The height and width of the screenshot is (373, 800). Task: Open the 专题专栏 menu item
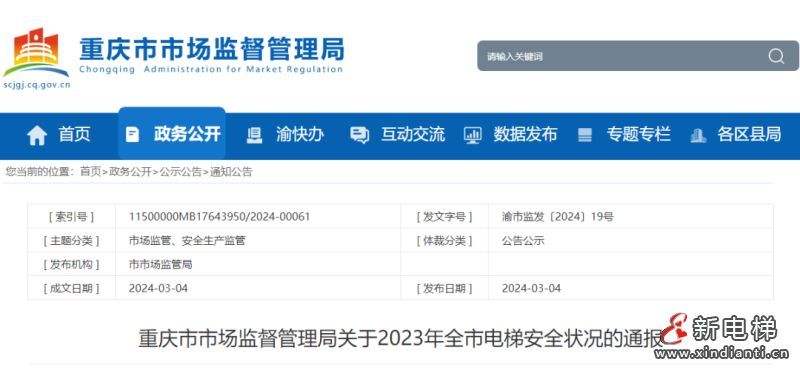[x=638, y=135]
